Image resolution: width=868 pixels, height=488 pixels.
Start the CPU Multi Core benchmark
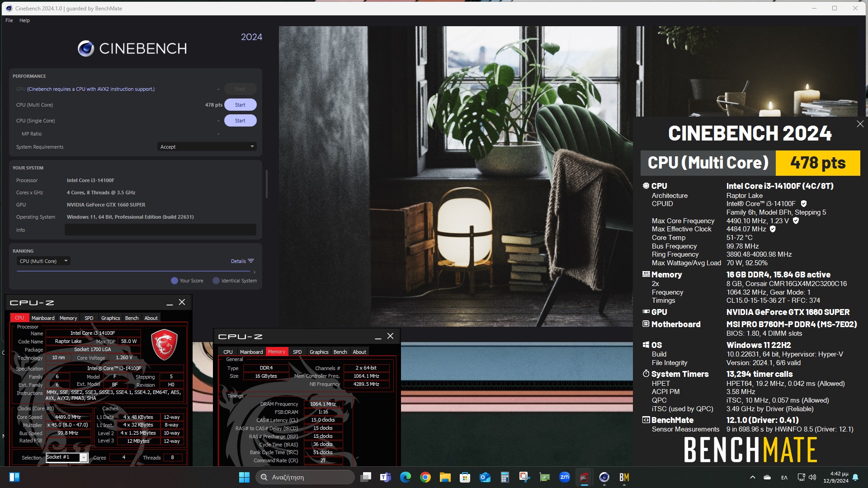pos(240,105)
